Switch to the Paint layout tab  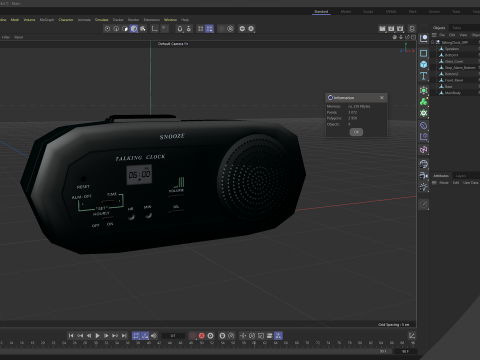point(413,12)
